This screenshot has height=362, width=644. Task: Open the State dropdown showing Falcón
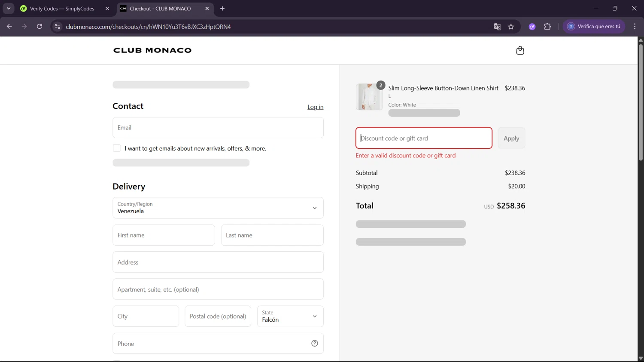pos(290,317)
